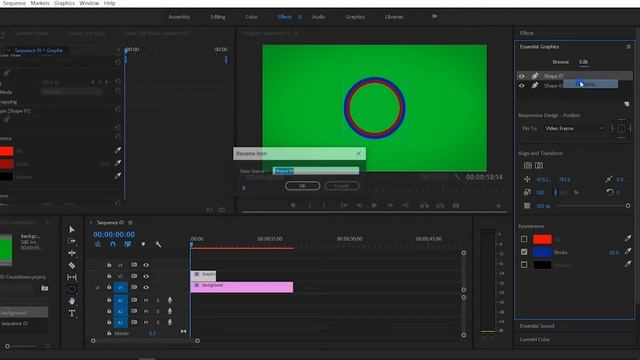Toggle V1 track output eye
The width and height of the screenshot is (640, 360).
(x=146, y=287)
